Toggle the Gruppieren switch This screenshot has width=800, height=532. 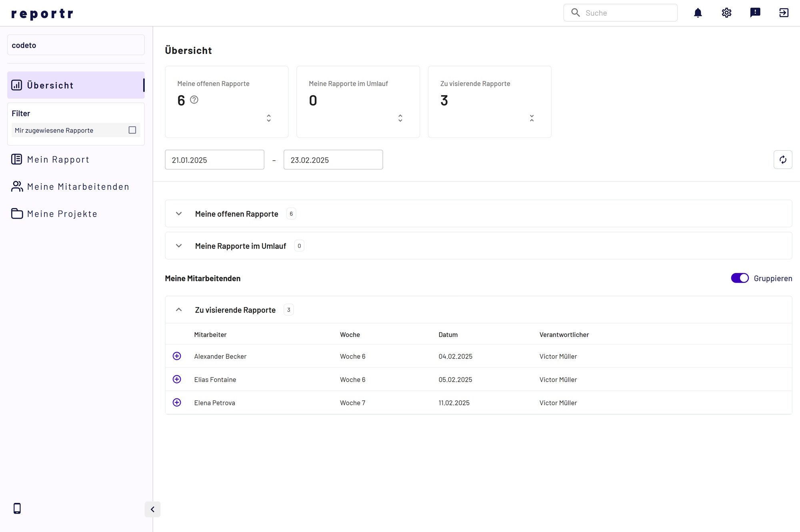pos(740,278)
